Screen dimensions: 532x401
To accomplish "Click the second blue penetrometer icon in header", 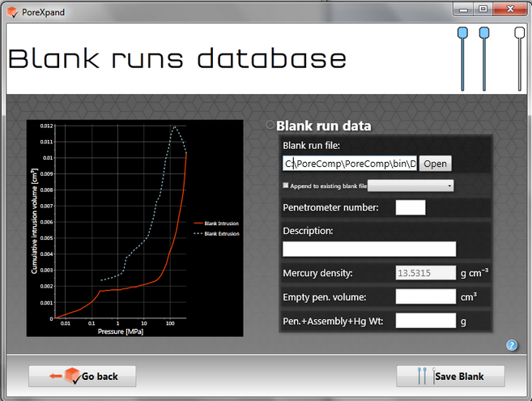I will pos(484,59).
